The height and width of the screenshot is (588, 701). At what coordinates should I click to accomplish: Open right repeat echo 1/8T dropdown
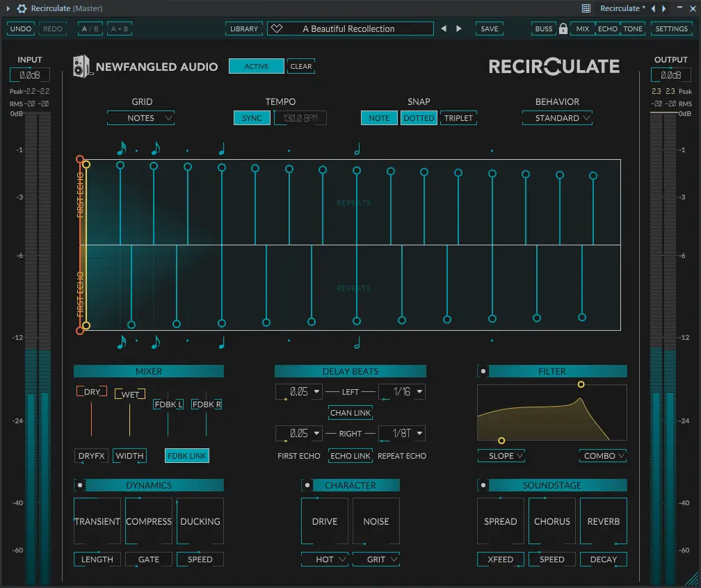coord(402,434)
